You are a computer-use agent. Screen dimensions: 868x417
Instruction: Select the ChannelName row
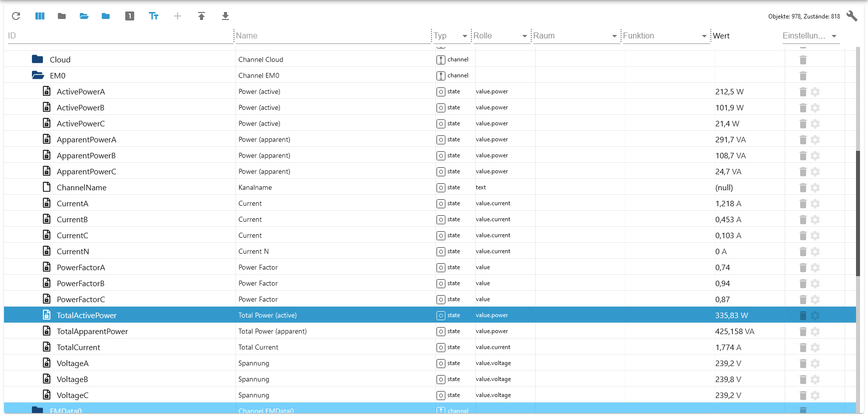point(430,188)
